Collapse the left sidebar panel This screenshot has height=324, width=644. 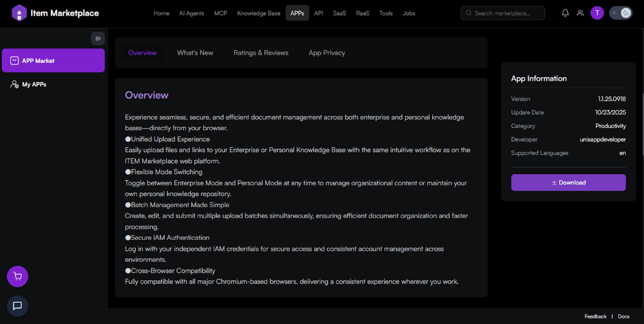click(98, 39)
